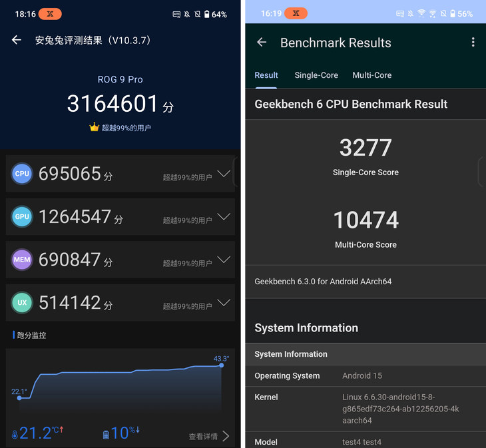Tap the GPU score circle icon
The height and width of the screenshot is (448, 486).
tap(22, 216)
